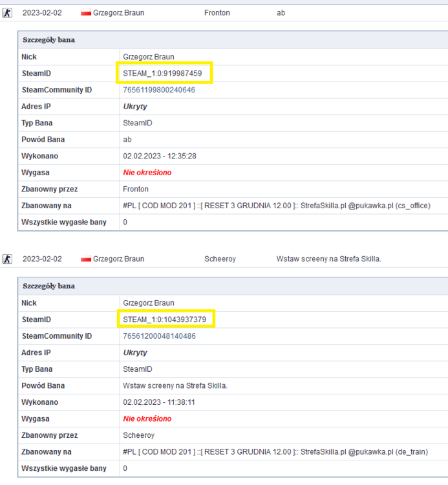448x485 pixels.
Task: Click second Szczegóły bana header
Action: click(x=233, y=286)
